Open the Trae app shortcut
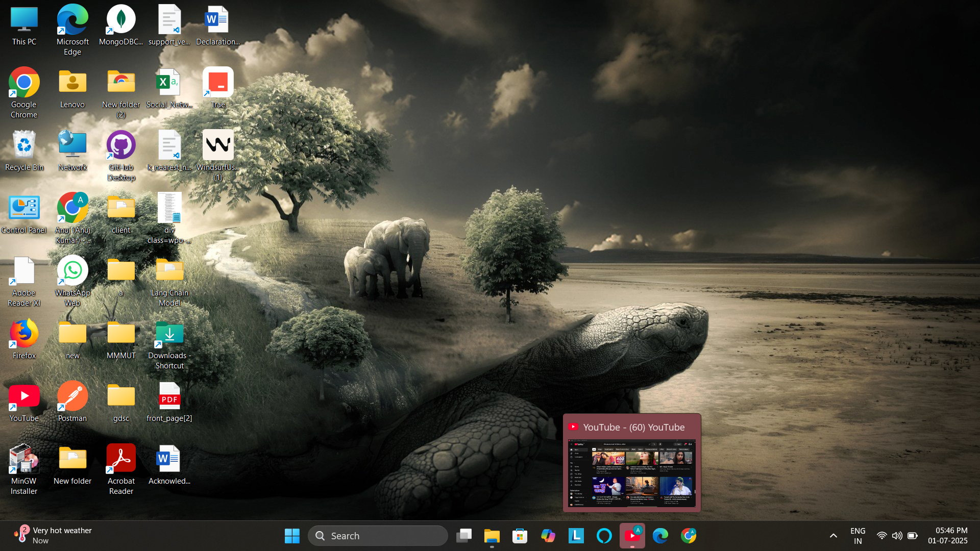The height and width of the screenshot is (551, 980). (218, 83)
